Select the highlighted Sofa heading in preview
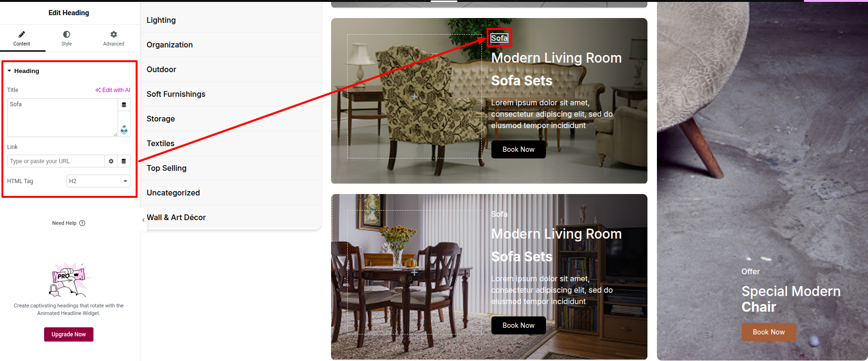The height and width of the screenshot is (361, 868). (499, 38)
